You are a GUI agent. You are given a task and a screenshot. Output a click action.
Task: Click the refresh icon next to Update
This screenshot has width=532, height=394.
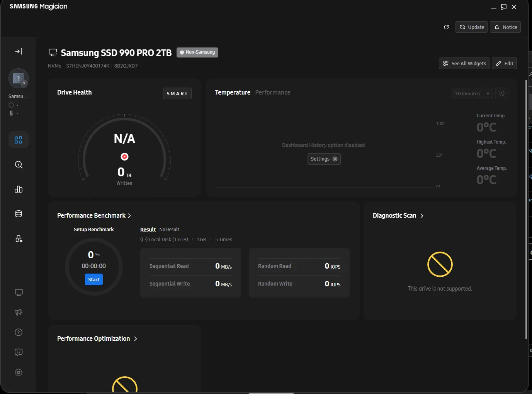click(x=446, y=27)
